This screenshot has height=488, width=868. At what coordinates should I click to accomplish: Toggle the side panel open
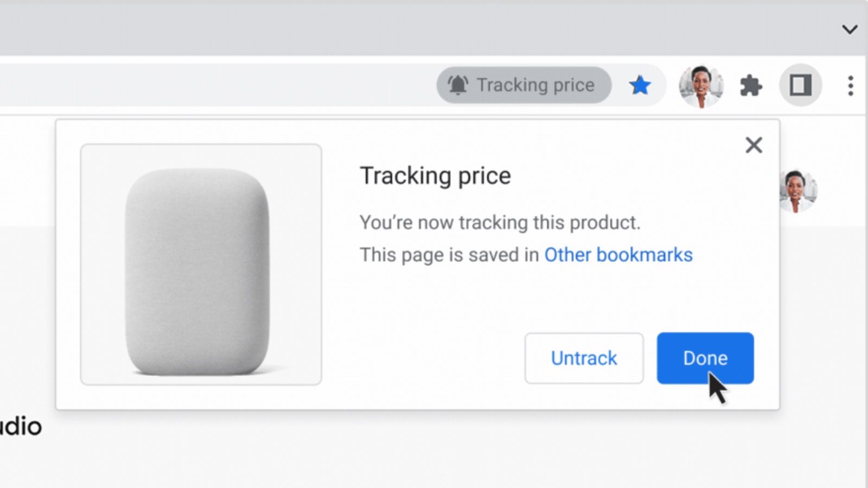point(801,85)
